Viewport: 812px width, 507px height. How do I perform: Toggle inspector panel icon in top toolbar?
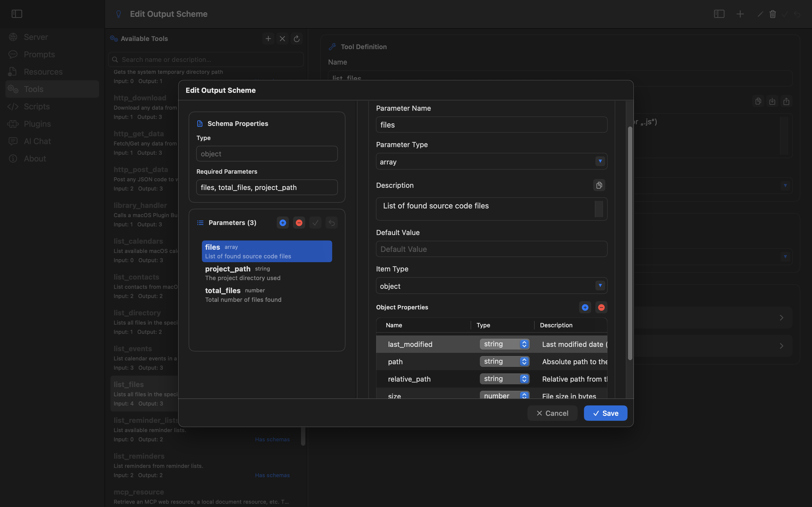(x=719, y=14)
